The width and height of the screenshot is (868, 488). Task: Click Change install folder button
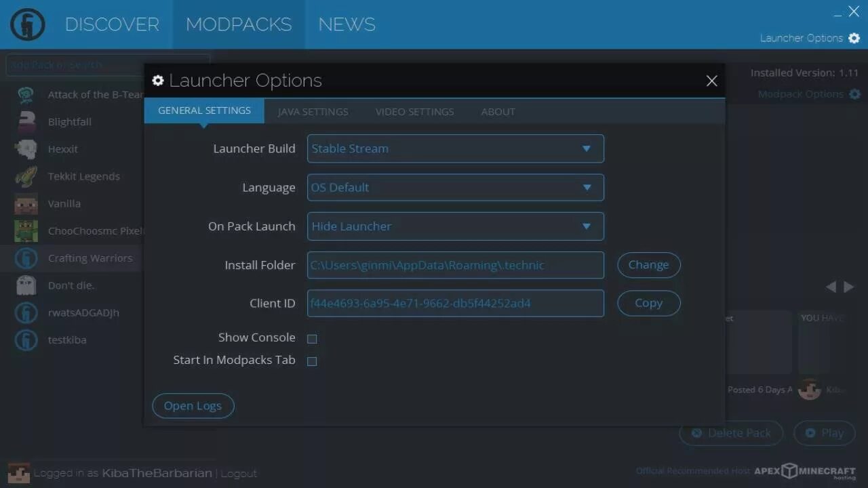(648, 265)
